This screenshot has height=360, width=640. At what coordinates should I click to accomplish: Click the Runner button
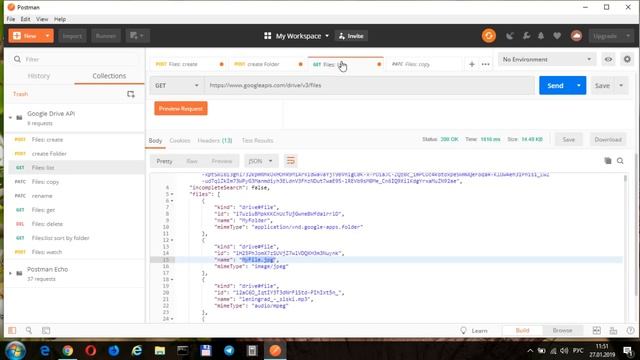[106, 36]
